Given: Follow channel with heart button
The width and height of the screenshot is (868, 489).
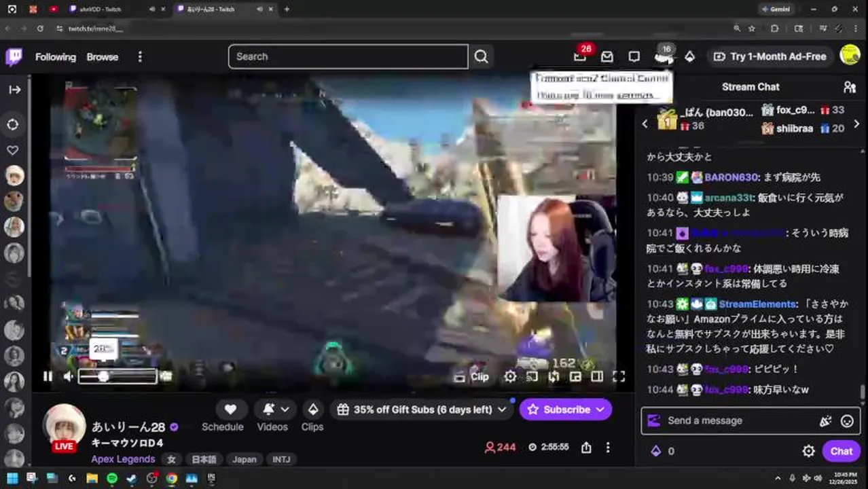Looking at the screenshot, I should point(230,410).
